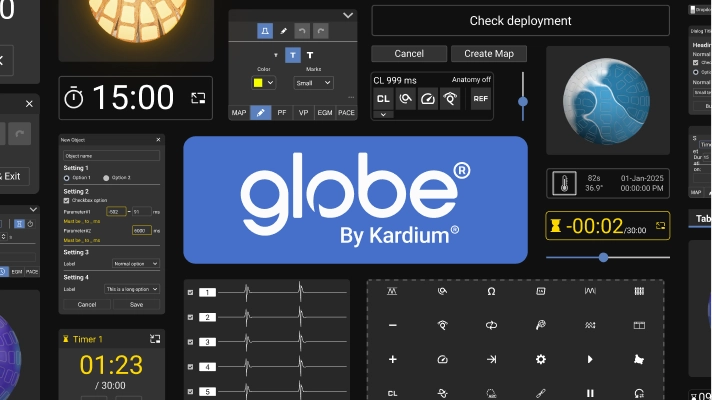Click the blue anatomy globe thumbnail

click(608, 100)
